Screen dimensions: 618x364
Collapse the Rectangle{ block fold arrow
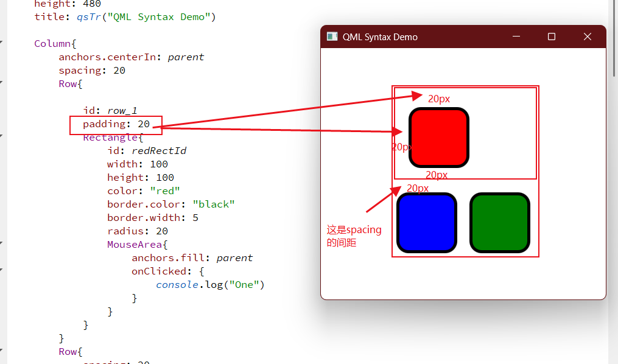tap(1, 136)
